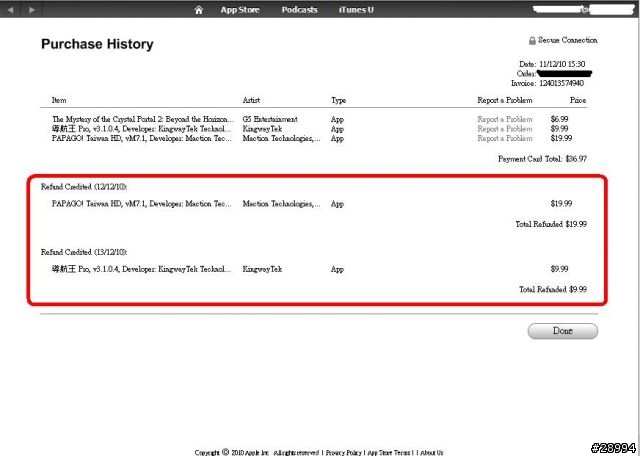Select the date 11/12/10 15:30
640x456 pixels.
click(562, 64)
